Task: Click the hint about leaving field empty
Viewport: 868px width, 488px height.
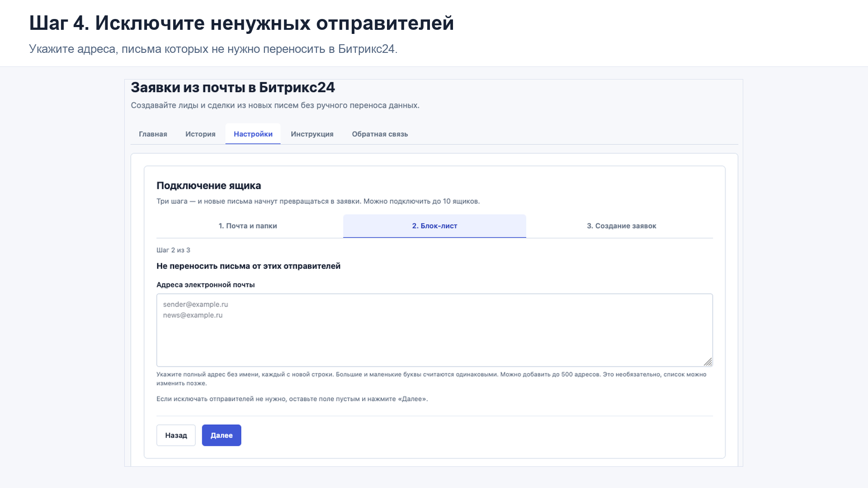Action: (x=292, y=399)
